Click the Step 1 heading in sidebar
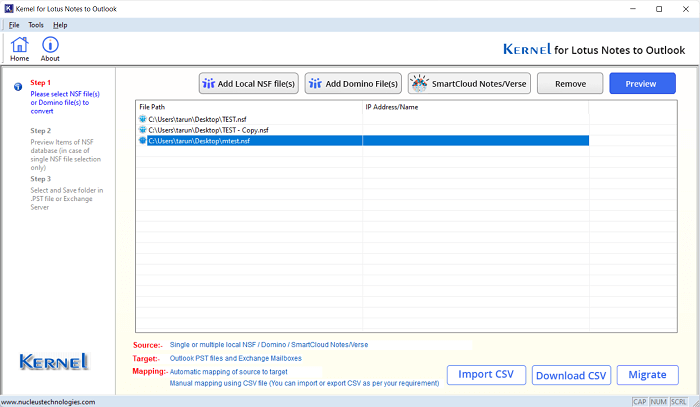Screen dimensions: 700x407 (x=41, y=83)
